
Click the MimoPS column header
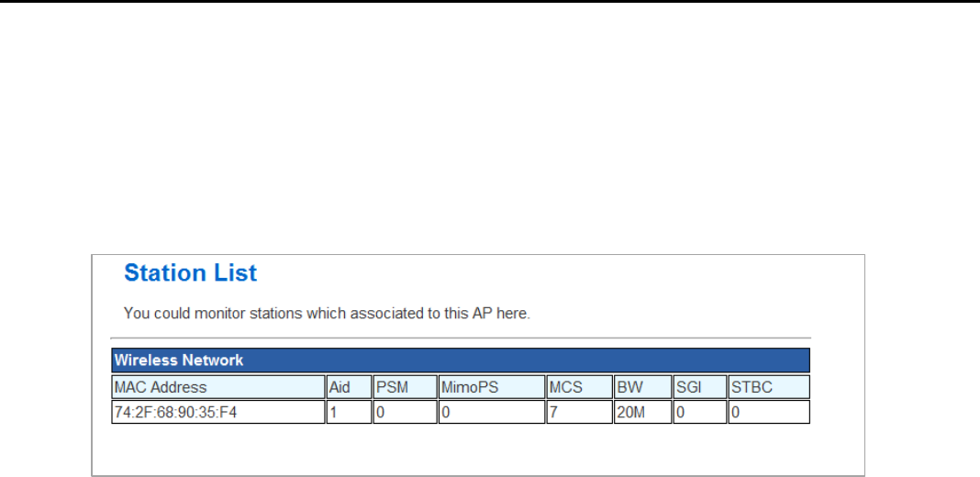pos(489,387)
